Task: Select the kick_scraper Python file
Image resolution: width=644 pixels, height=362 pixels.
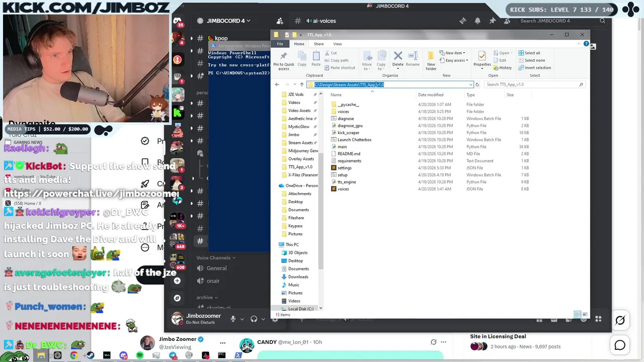Action: pyautogui.click(x=348, y=133)
